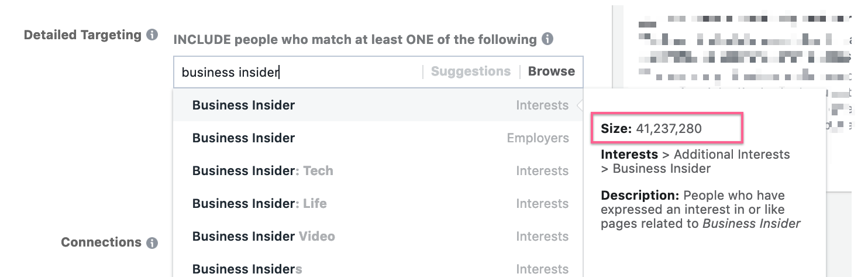
Task: Select Business Insider Interests suggestion
Action: [243, 105]
